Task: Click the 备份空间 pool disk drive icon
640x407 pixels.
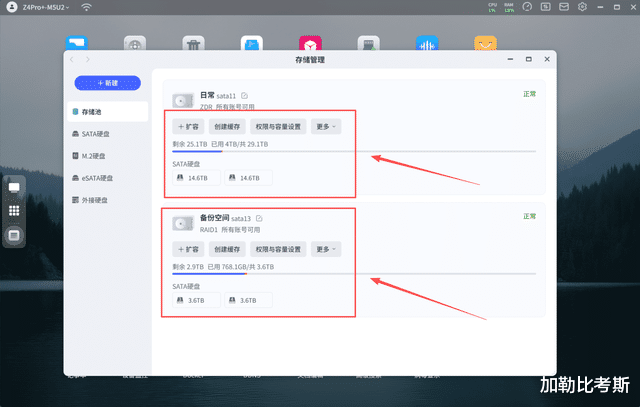Action: click(183, 223)
